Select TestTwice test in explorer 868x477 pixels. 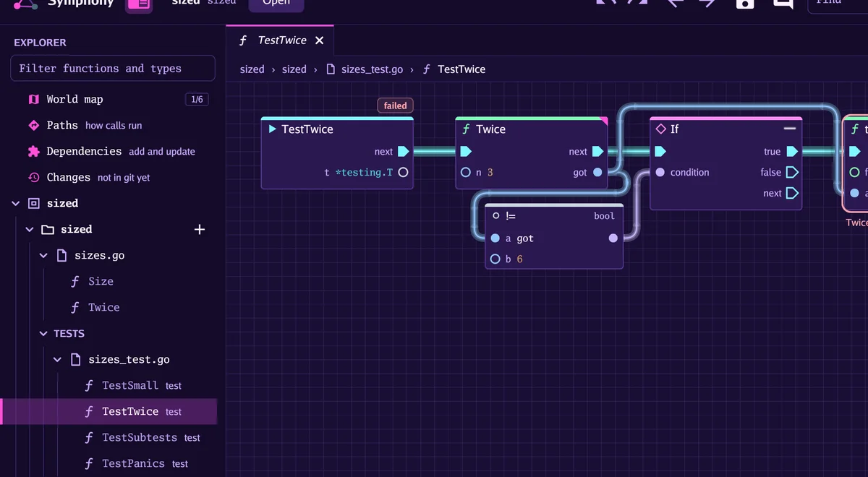click(109, 411)
